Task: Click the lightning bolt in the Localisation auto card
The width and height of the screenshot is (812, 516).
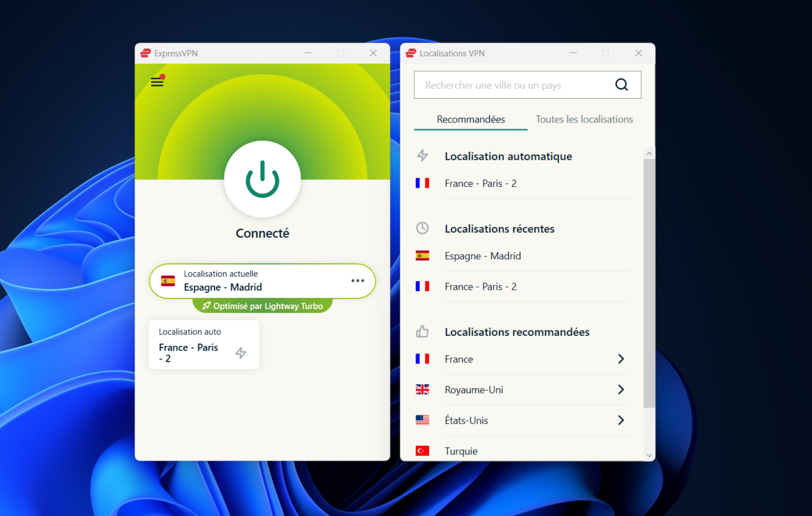Action: coord(241,353)
